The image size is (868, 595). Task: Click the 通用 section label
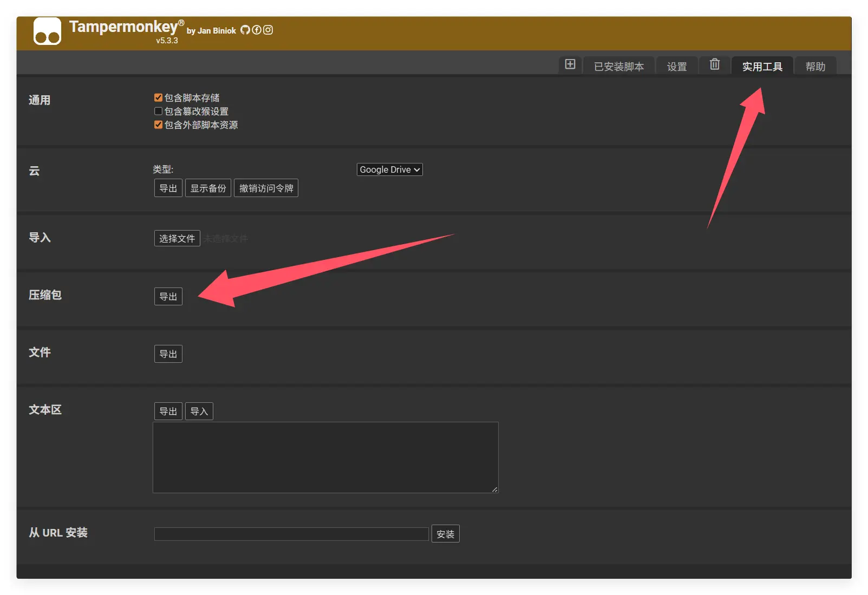[40, 100]
